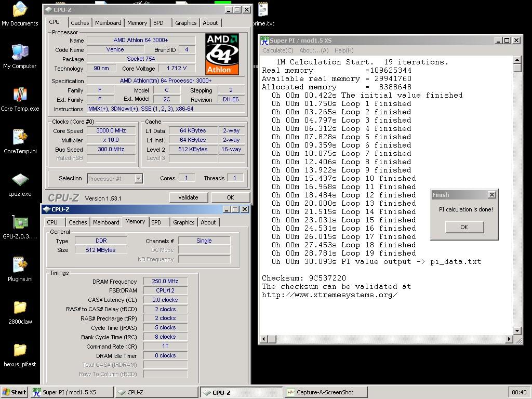Open Calculate(C) menu in Super PI

(278, 50)
